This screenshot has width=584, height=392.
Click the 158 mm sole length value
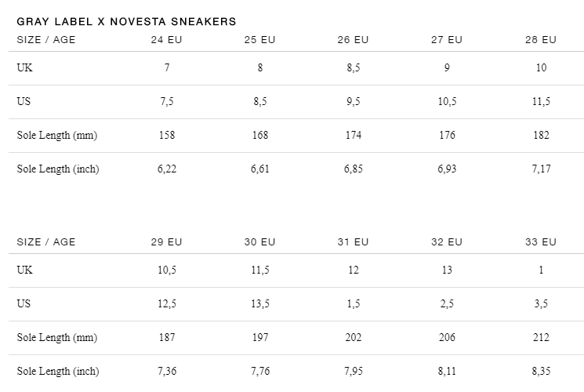click(x=166, y=136)
